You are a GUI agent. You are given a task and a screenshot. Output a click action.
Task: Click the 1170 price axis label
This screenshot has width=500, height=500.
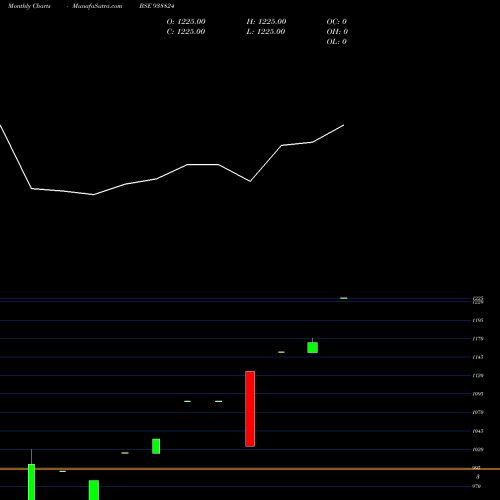point(478,339)
